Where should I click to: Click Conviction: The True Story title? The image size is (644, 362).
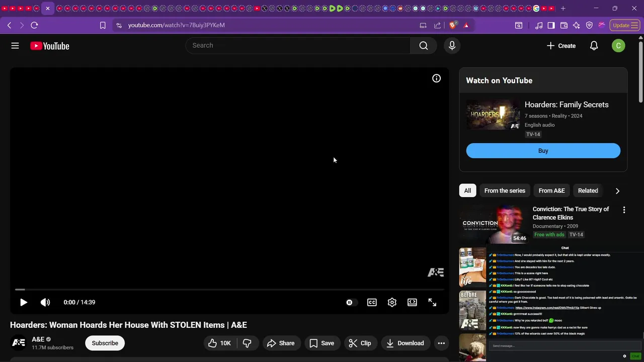coord(571,213)
